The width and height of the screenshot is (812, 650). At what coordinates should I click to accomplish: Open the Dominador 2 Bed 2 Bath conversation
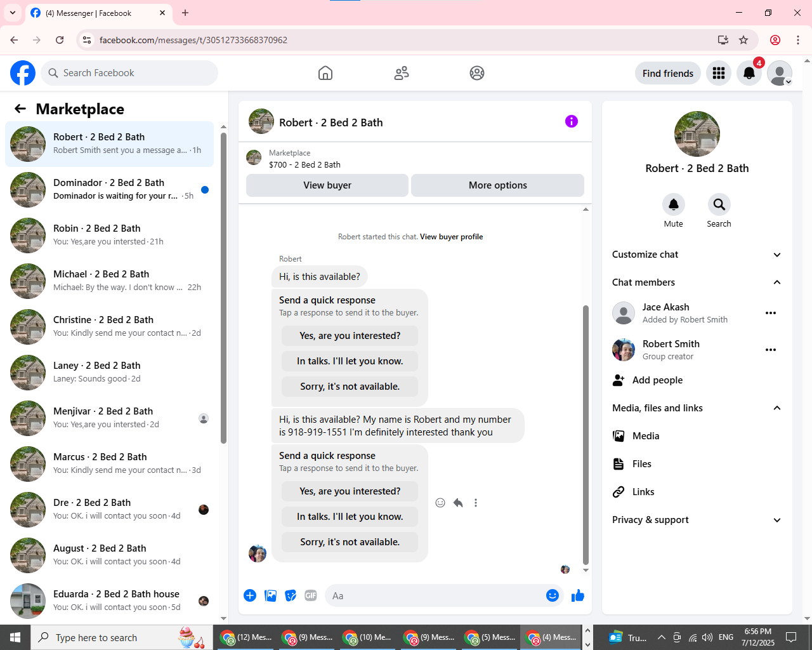pos(109,190)
